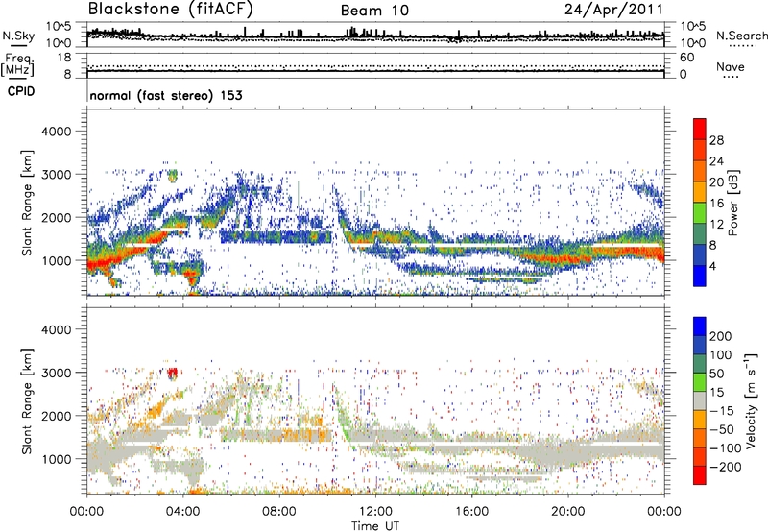The height and width of the screenshot is (532, 768).
Task: Click the 'Power [dB]' colorbar label
Action: click(x=732, y=203)
